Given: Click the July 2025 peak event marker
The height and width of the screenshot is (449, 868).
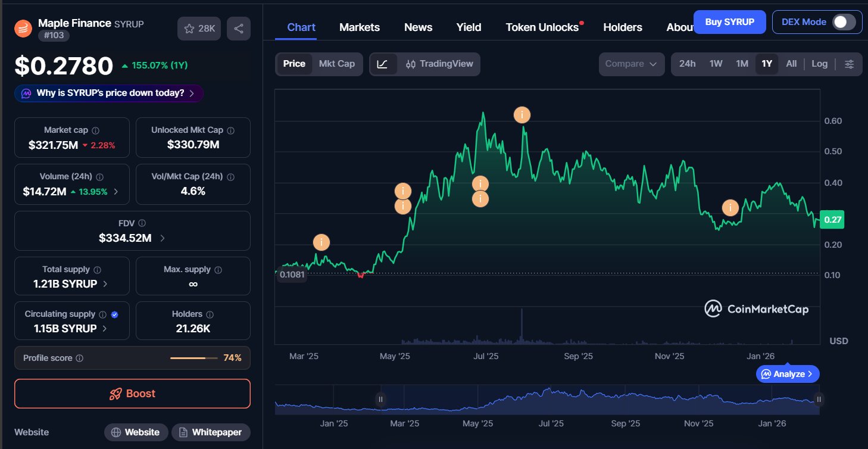Looking at the screenshot, I should point(522,115).
